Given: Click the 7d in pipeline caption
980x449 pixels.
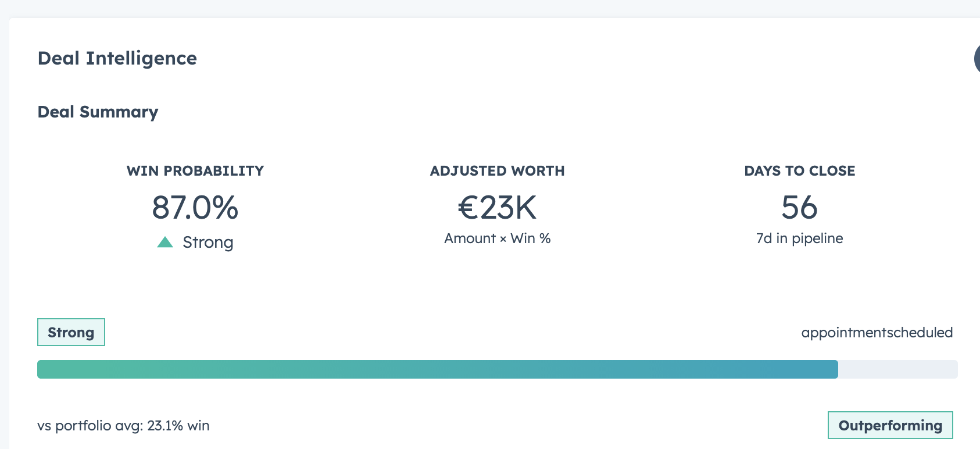Looking at the screenshot, I should (x=800, y=238).
